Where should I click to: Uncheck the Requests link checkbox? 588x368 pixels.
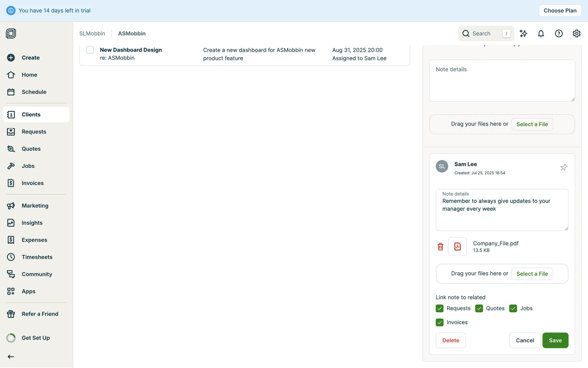pyautogui.click(x=439, y=309)
